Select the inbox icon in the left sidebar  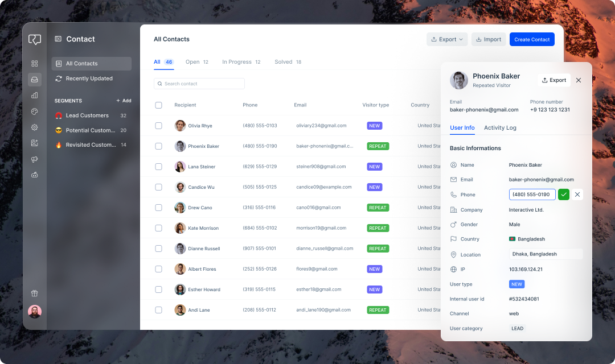tap(34, 80)
